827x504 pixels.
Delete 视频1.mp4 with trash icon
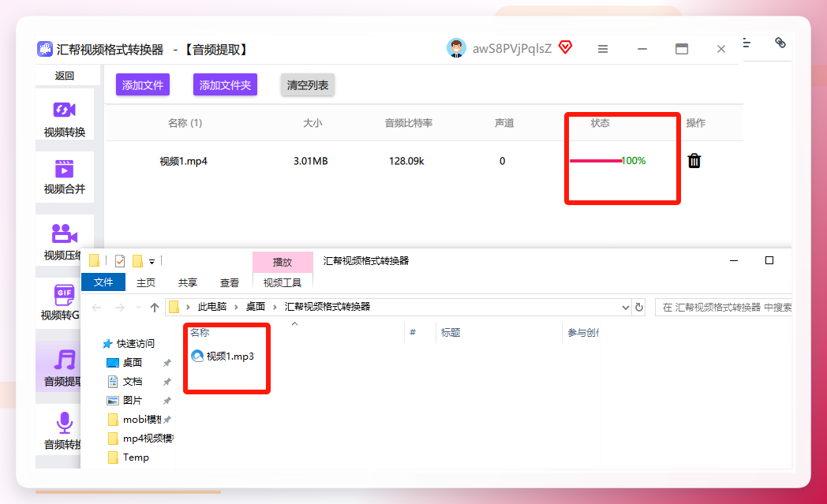coord(694,161)
